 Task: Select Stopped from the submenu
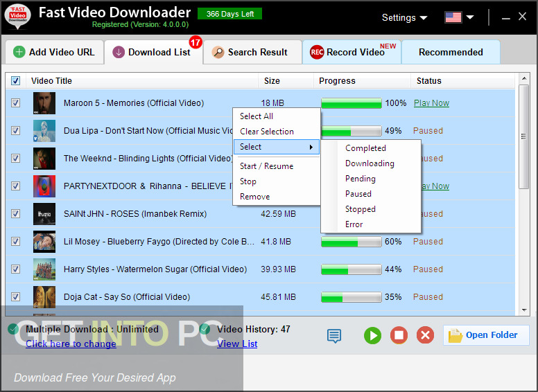[371, 209]
